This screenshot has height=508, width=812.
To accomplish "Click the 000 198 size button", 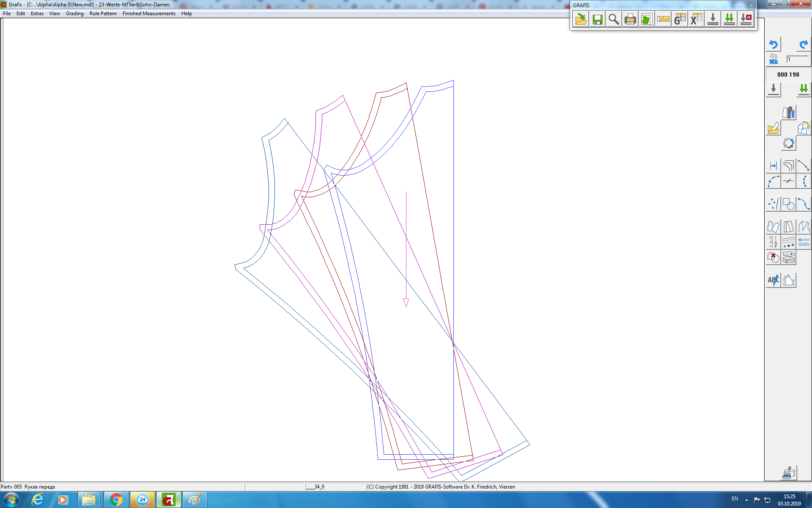I will click(x=788, y=75).
